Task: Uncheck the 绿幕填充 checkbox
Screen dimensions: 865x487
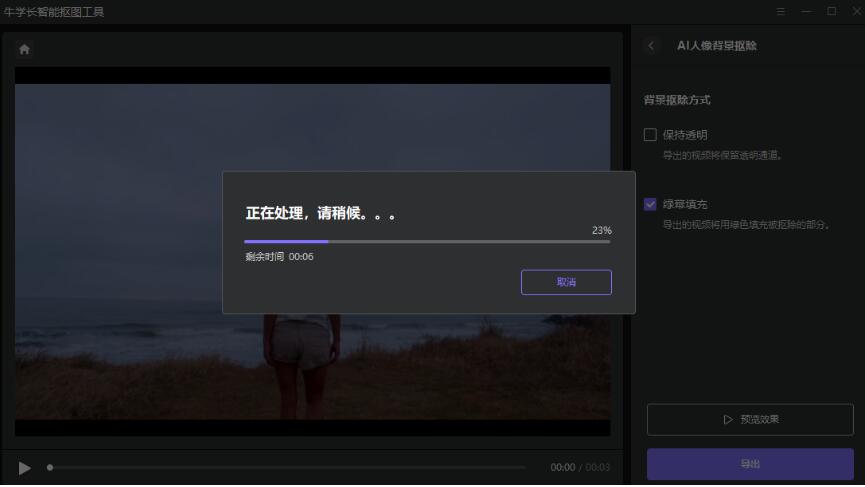Action: [x=651, y=204]
